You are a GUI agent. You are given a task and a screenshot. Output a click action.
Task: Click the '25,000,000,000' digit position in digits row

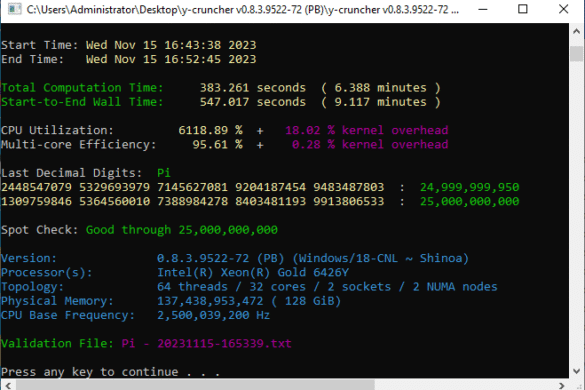469,201
